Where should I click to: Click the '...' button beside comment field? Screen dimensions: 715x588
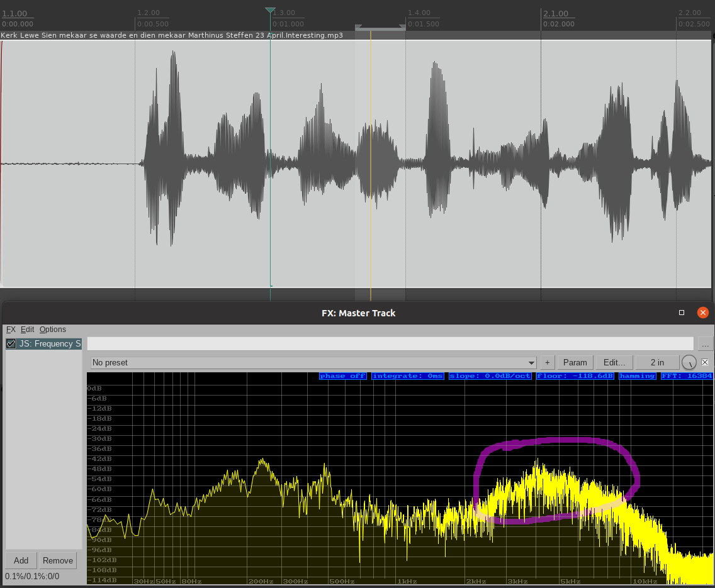click(705, 344)
